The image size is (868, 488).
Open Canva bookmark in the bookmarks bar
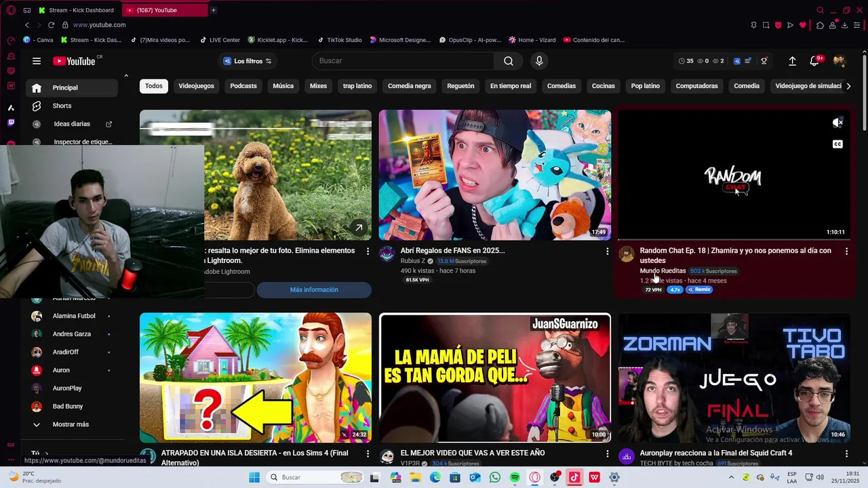pos(39,40)
